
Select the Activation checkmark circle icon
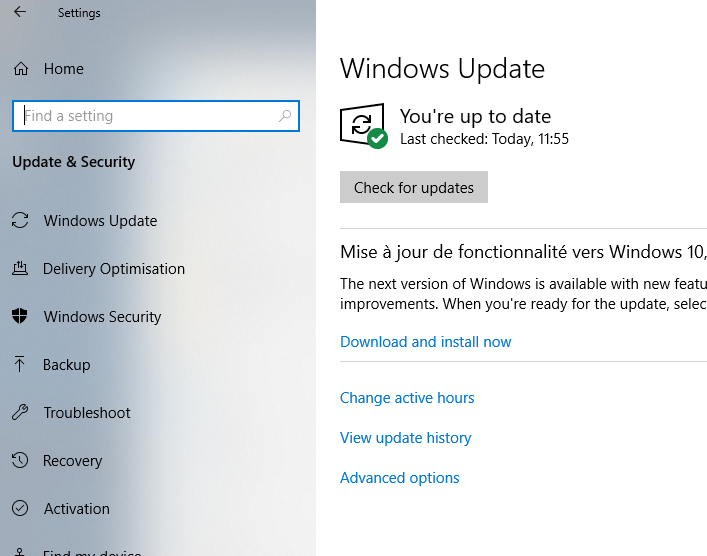(x=20, y=509)
